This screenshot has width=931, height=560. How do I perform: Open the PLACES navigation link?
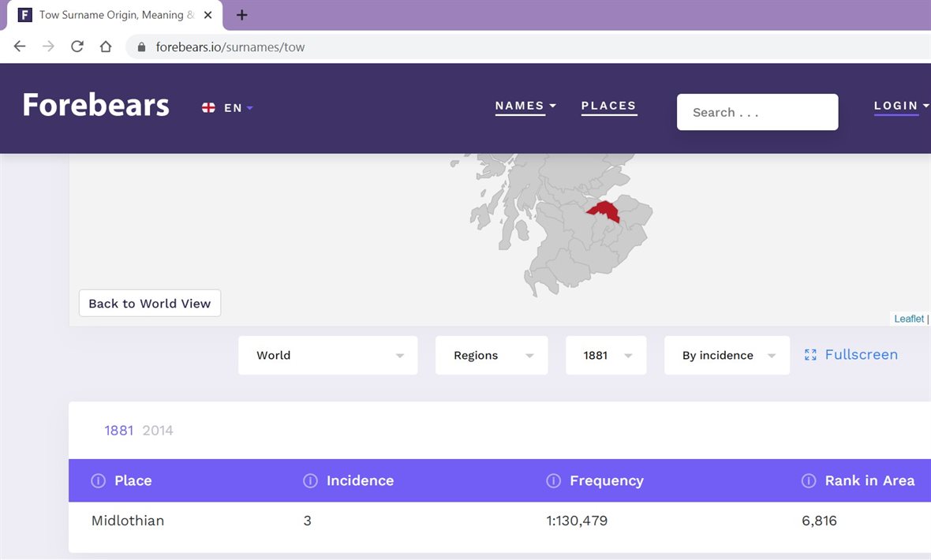608,106
